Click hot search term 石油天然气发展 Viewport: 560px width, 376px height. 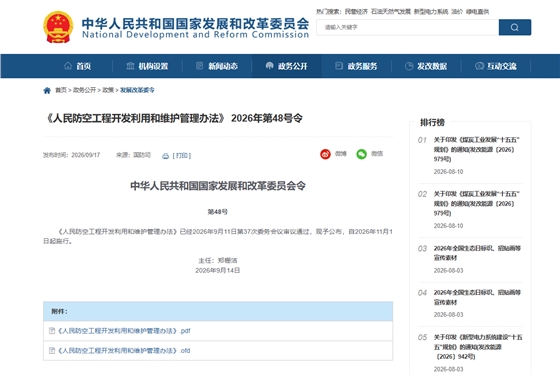click(x=391, y=12)
